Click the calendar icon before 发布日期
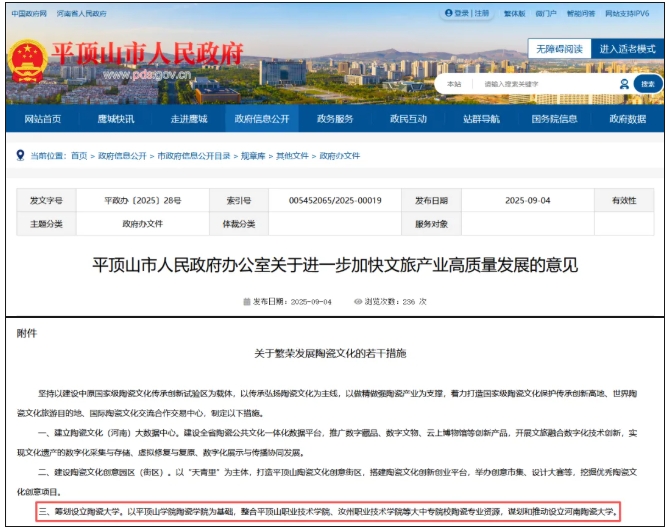This screenshot has height=532, width=670. tap(245, 300)
